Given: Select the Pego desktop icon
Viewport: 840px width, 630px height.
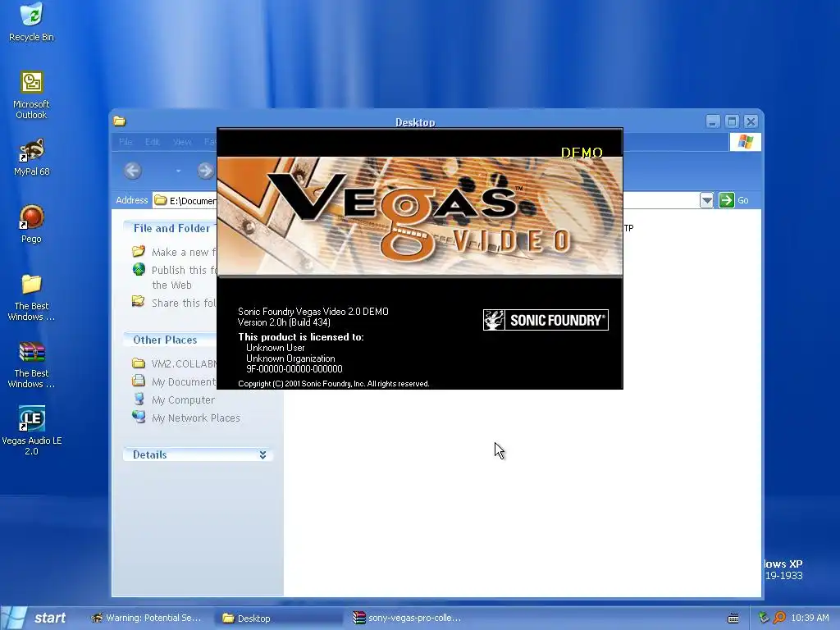Looking at the screenshot, I should click(x=32, y=224).
